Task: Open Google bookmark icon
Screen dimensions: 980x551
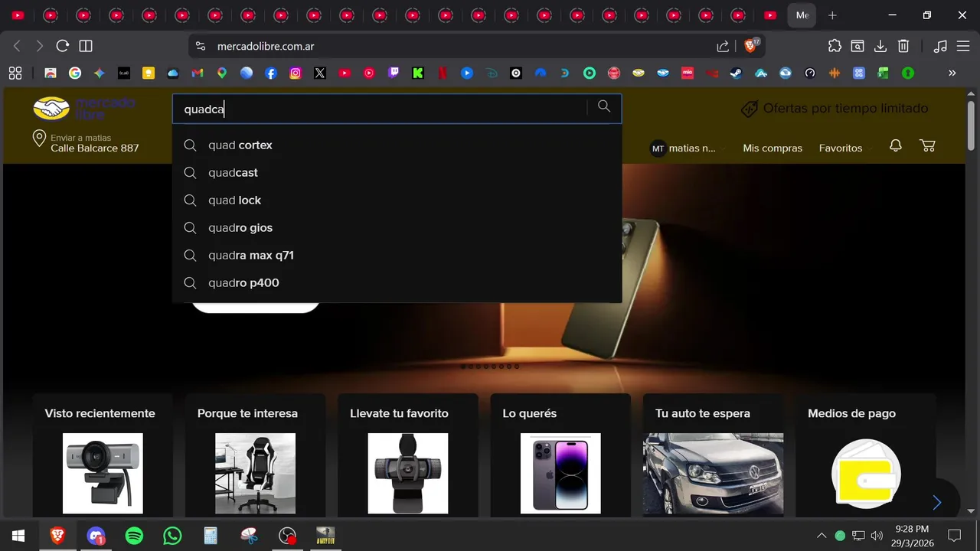Action: [75, 73]
